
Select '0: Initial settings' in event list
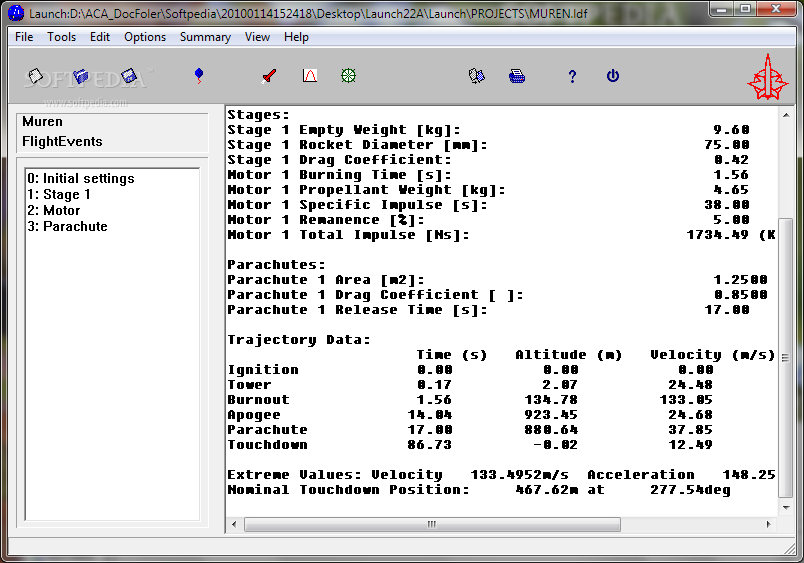(81, 178)
